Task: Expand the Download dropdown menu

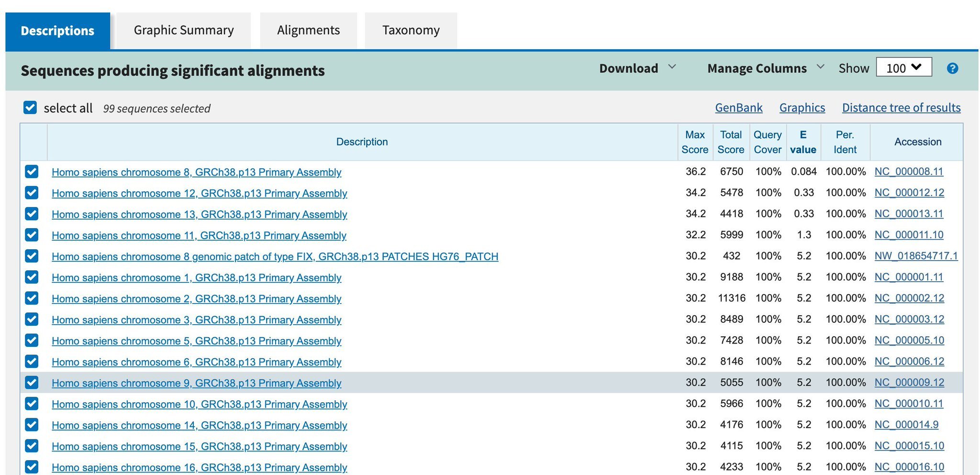Action: click(637, 68)
